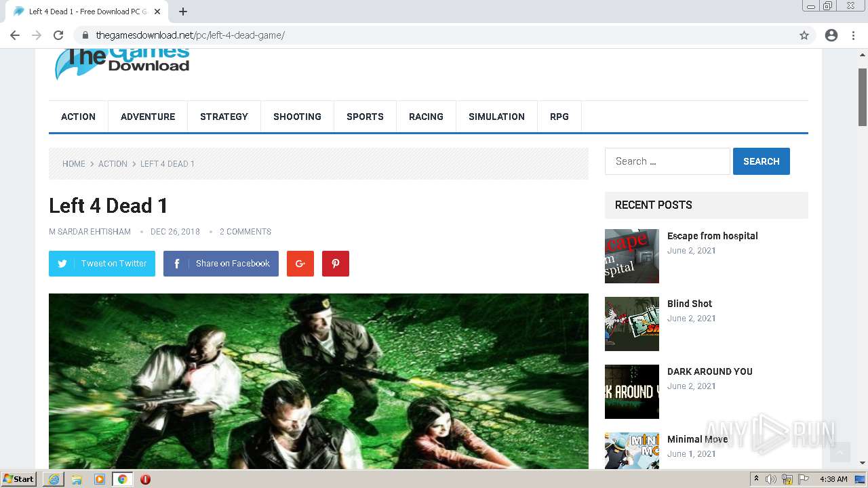Open the Blind Shot post
The width and height of the screenshot is (868, 488).
pyautogui.click(x=690, y=304)
